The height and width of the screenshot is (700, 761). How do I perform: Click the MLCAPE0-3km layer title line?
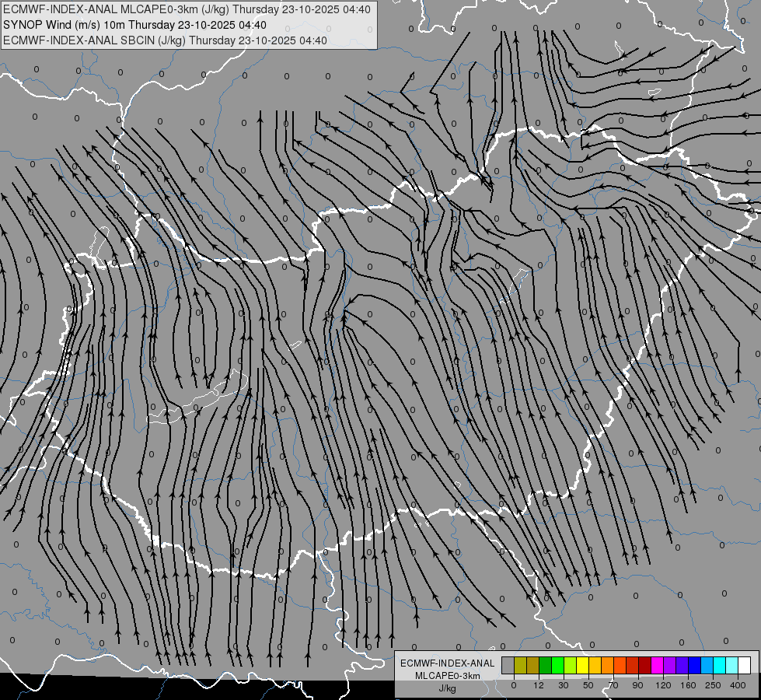pyautogui.click(x=187, y=9)
